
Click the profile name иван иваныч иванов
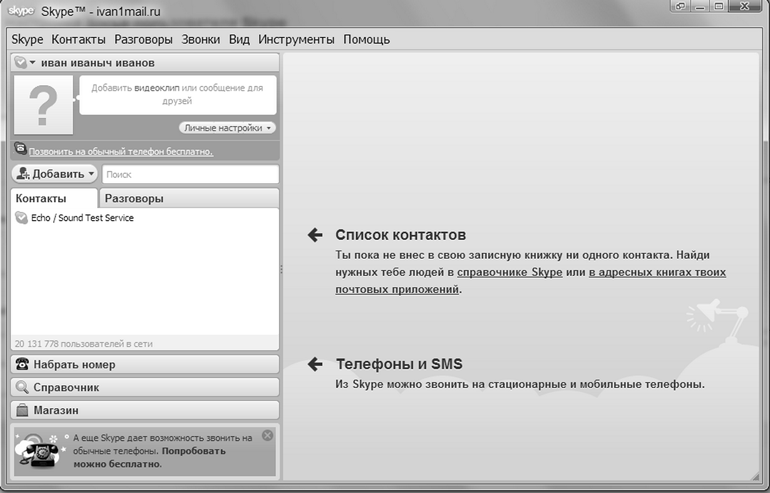[x=98, y=63]
